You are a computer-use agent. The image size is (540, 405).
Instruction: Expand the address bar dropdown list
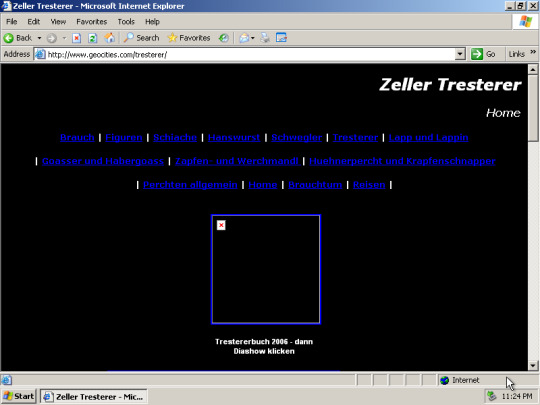(x=460, y=54)
